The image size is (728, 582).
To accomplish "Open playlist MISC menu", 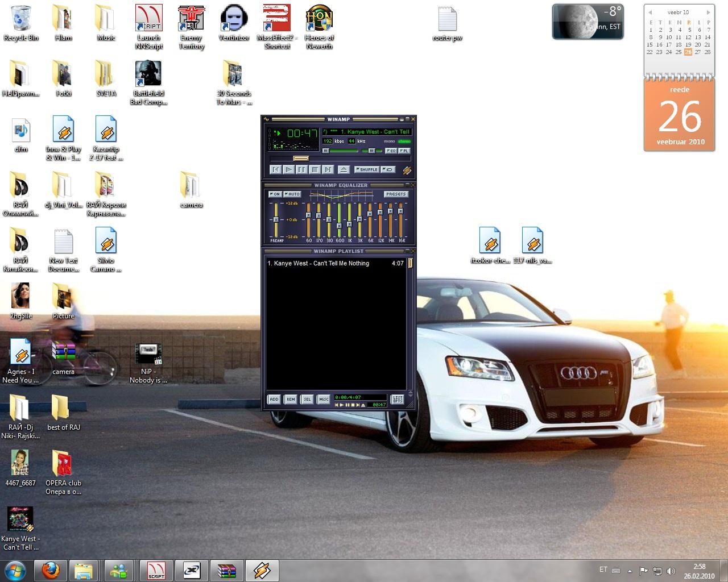I will pos(324,399).
